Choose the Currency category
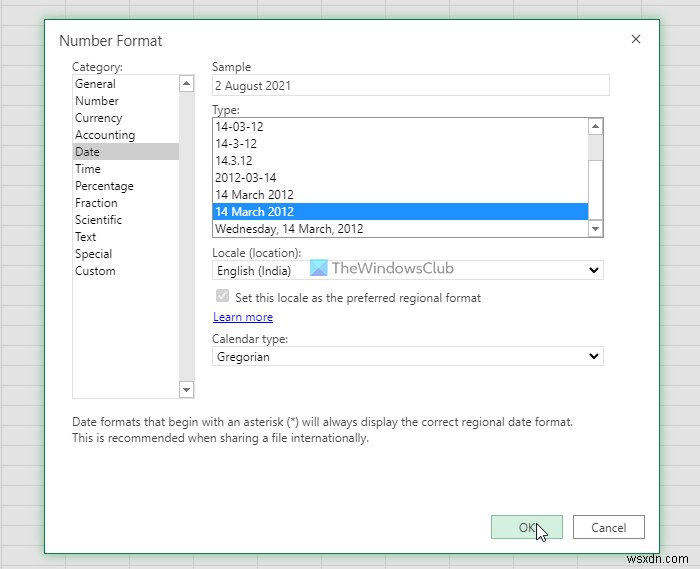This screenshot has width=700, height=569. pos(125,118)
